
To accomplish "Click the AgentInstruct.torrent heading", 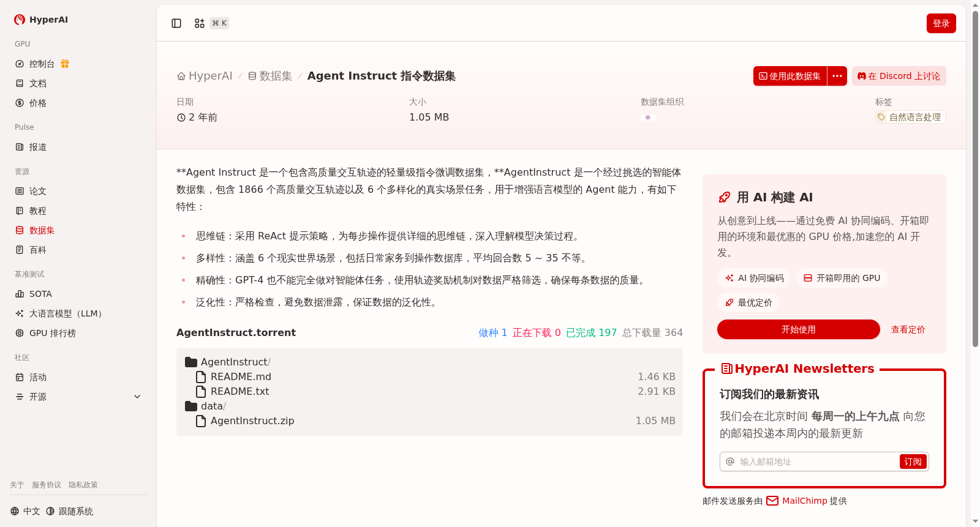I will point(236,332).
